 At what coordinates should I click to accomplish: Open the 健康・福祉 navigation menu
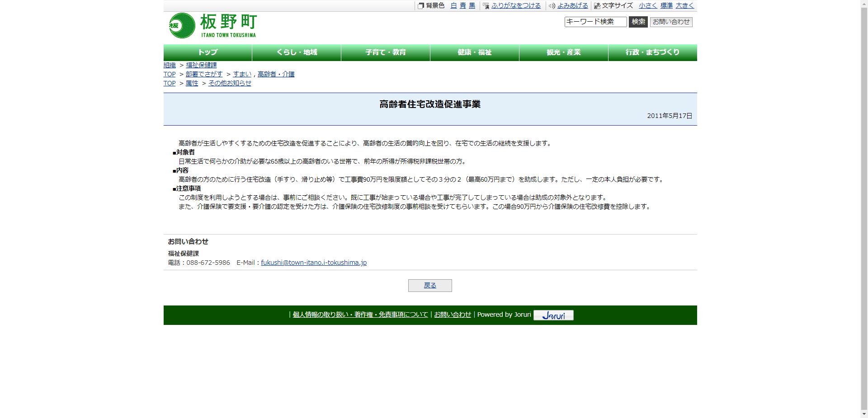tap(474, 52)
